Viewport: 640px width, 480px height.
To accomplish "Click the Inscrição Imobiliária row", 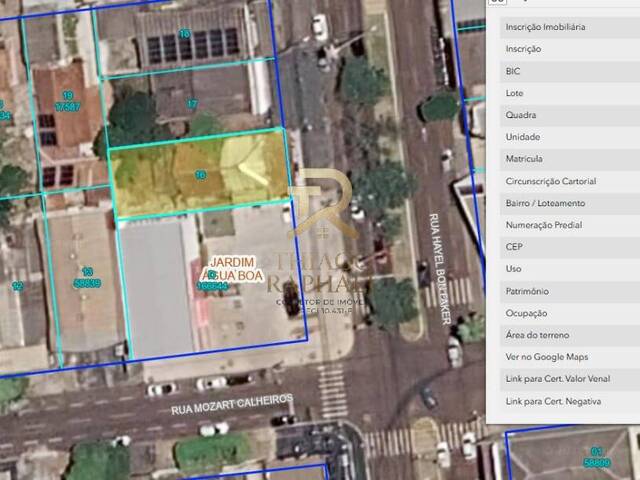I will (570, 27).
